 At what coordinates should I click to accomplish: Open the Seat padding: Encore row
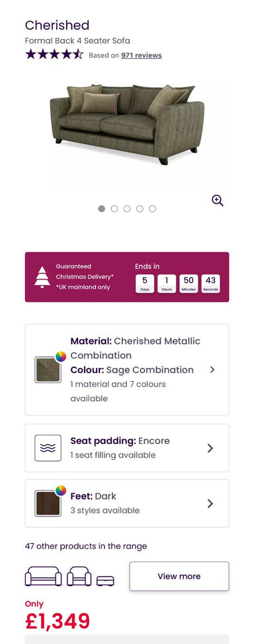[x=127, y=448]
